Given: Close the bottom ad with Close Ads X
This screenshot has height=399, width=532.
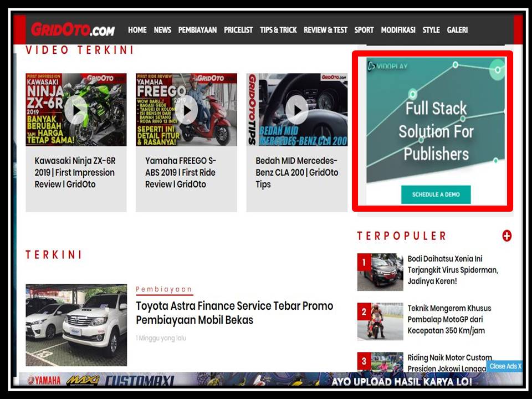Looking at the screenshot, I should (505, 366).
